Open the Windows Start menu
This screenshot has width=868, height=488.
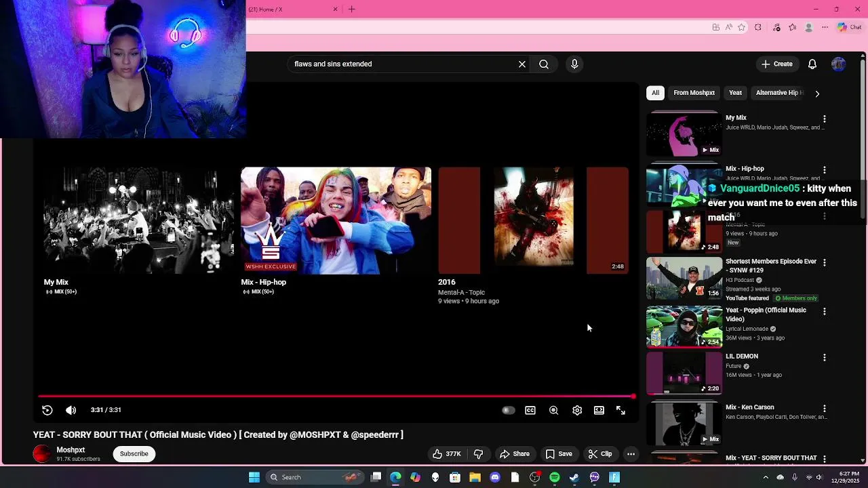pos(254,477)
